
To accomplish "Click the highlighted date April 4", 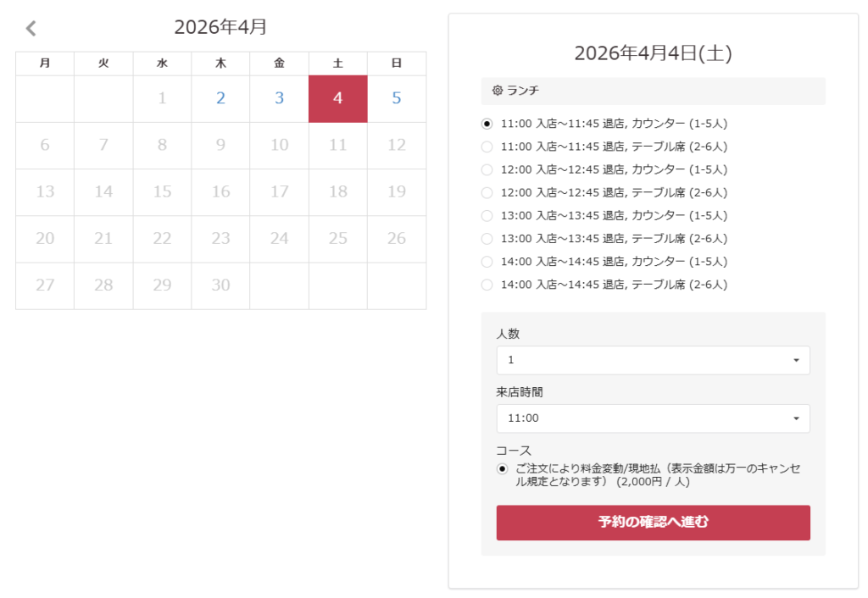I will 337,98.
